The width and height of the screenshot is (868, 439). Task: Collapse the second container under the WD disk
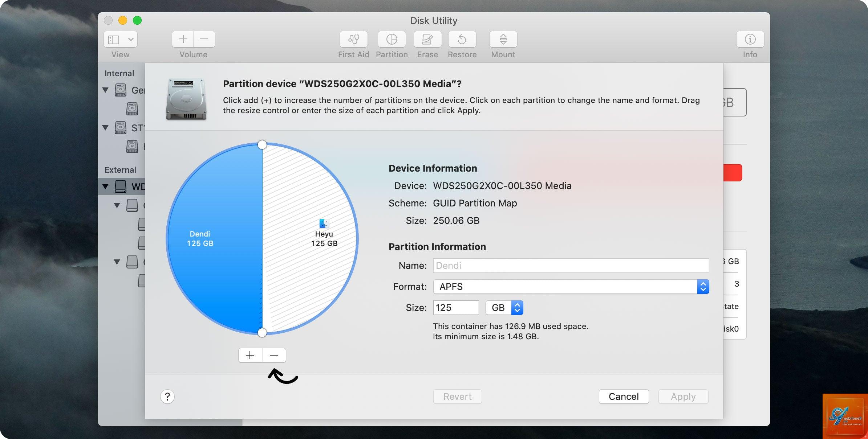[x=117, y=262]
